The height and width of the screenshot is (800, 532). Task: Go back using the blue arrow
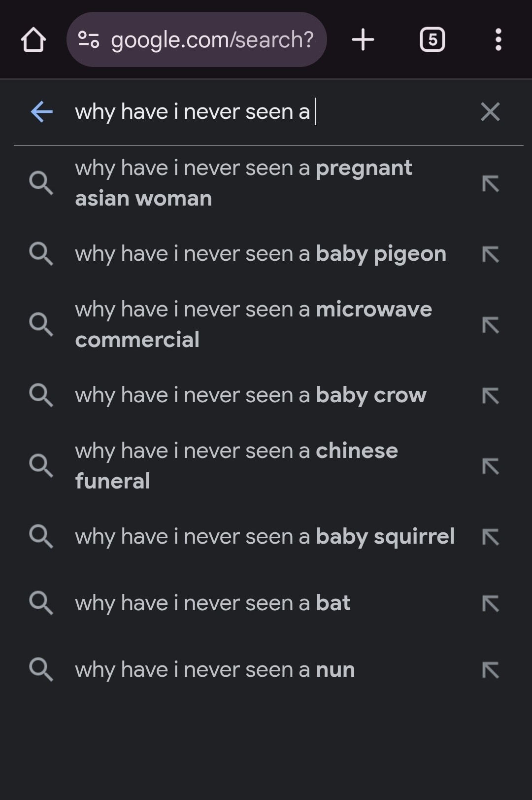42,112
